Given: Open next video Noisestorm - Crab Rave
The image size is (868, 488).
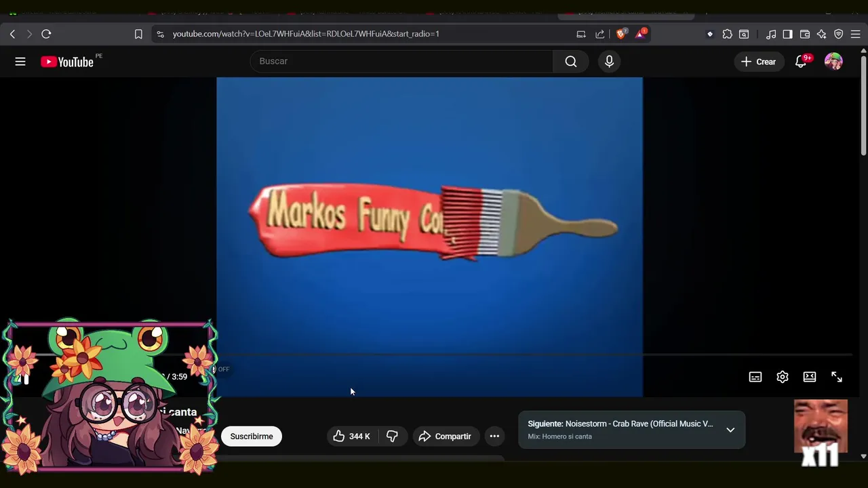Looking at the screenshot, I should pyautogui.click(x=620, y=424).
